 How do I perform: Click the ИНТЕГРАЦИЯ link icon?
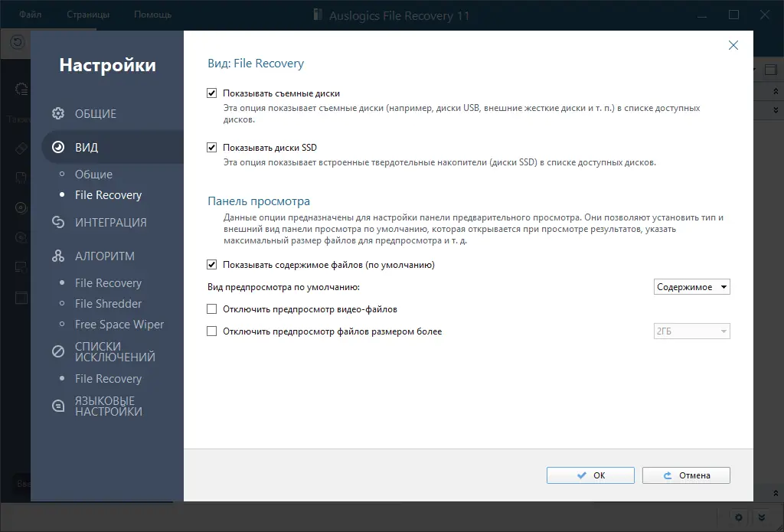tap(58, 222)
